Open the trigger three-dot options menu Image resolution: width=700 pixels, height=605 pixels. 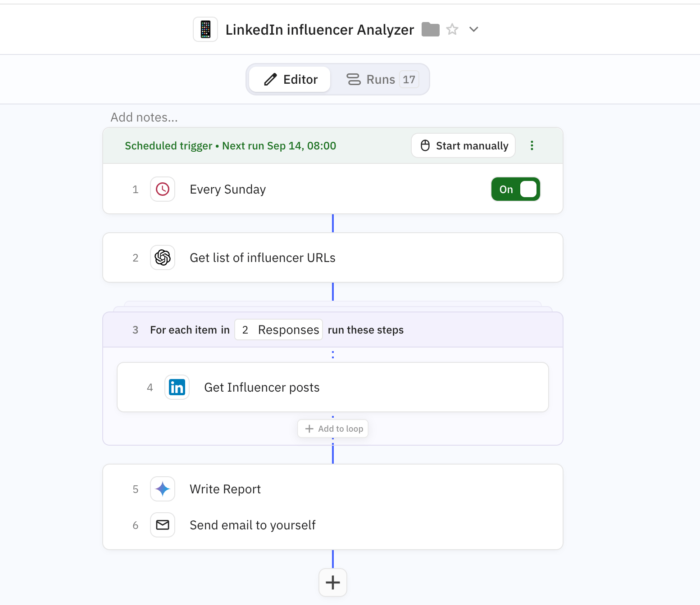click(532, 145)
